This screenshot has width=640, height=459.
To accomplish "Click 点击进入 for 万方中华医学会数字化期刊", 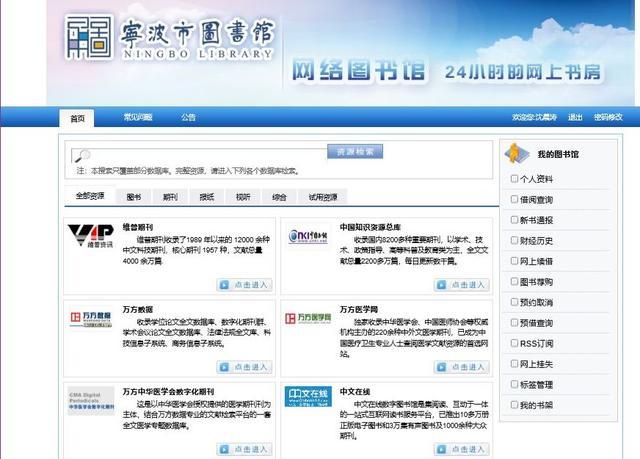I will (x=244, y=449).
